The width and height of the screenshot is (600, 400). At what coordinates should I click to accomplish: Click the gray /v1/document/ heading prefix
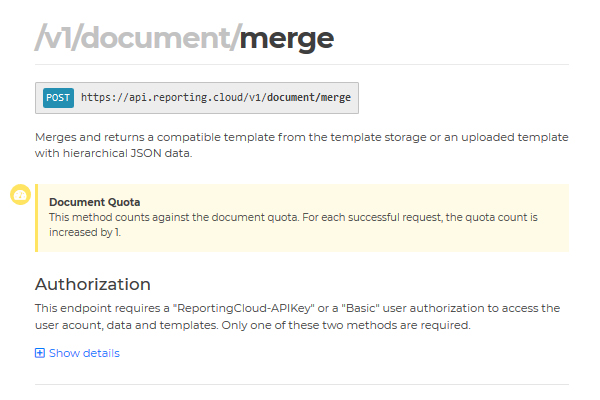138,38
